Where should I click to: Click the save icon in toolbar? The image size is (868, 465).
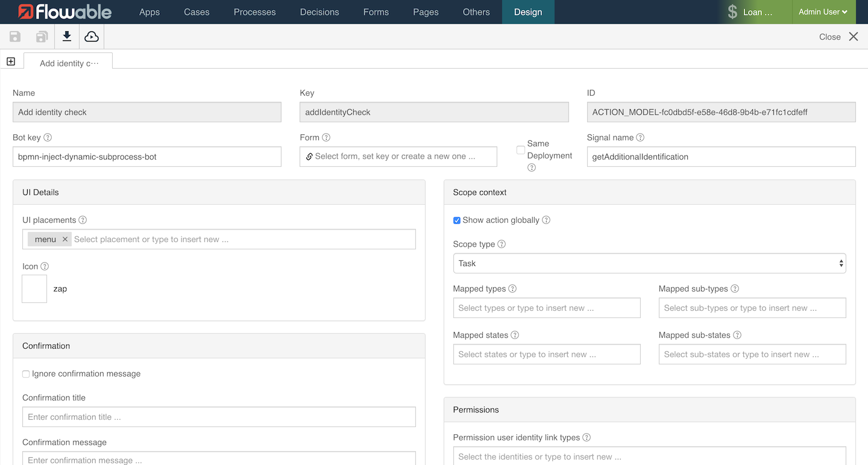(x=15, y=37)
